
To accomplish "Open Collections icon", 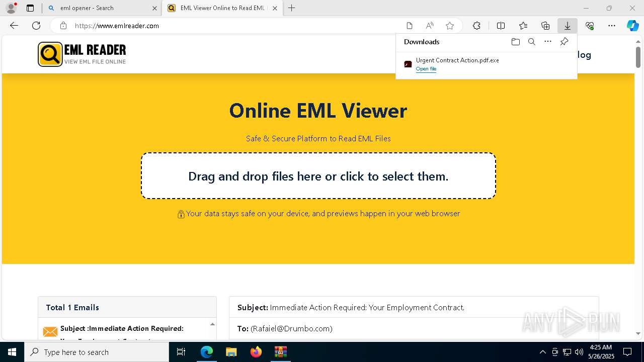I will pos(545,26).
